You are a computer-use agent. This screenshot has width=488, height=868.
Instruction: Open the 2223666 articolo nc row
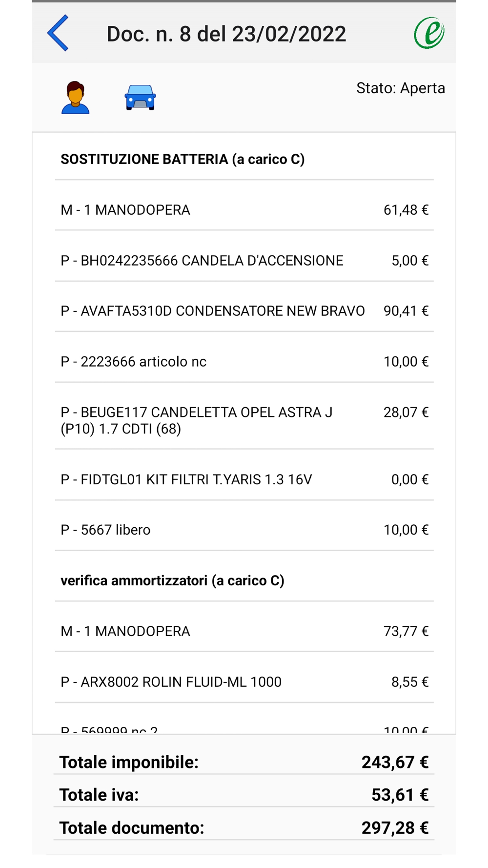(x=244, y=362)
